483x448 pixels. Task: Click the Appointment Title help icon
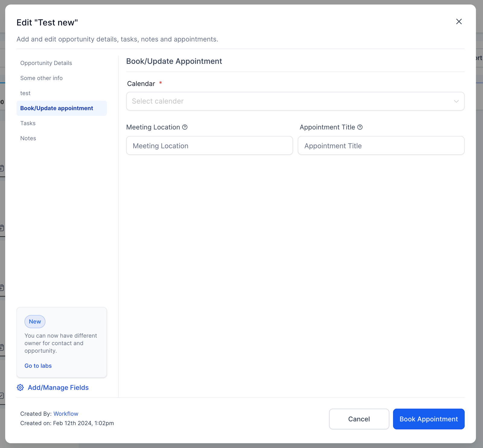point(360,127)
